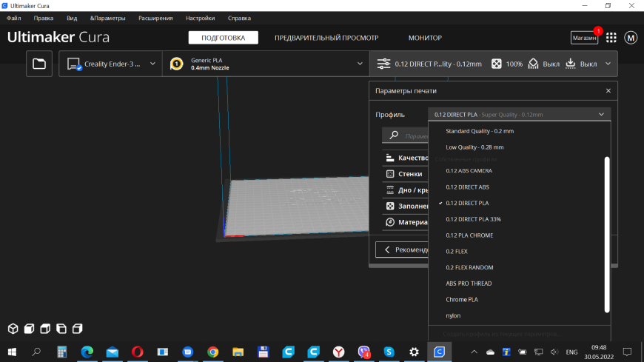Viewport: 644px width, 362px height.
Task: Select the right side view cube icon
Action: tap(77, 329)
